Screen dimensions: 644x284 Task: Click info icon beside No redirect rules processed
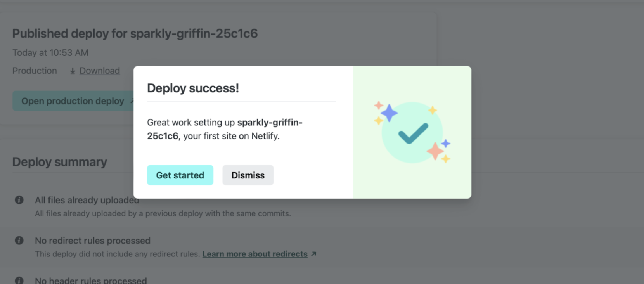pos(19,241)
